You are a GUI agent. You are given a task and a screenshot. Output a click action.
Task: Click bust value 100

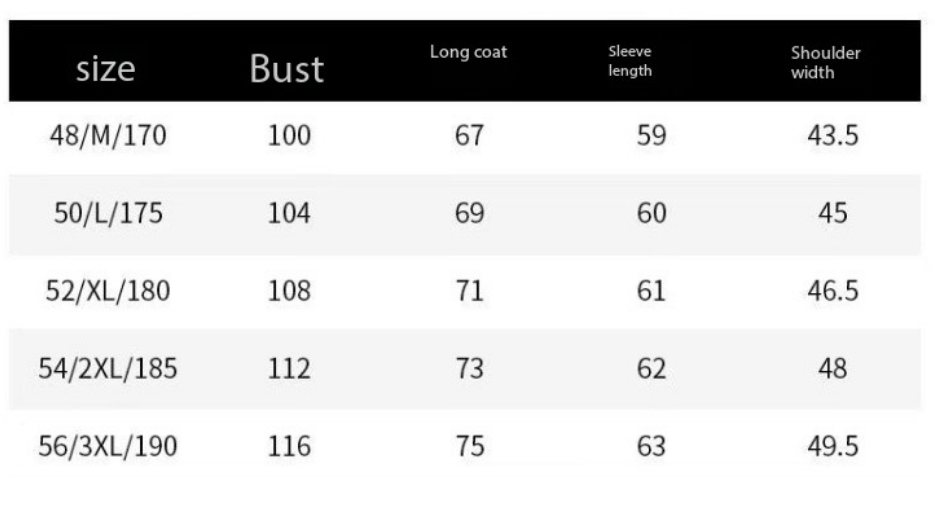(289, 135)
